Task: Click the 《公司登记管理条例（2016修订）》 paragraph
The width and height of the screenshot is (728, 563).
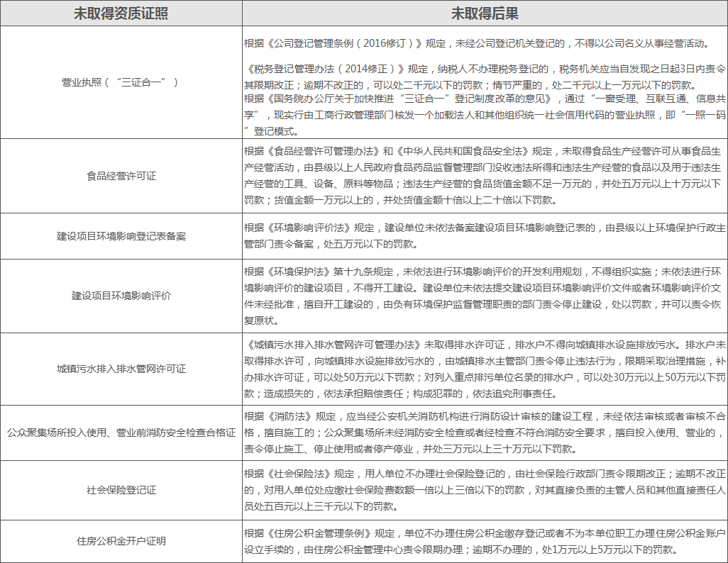Action: (475, 44)
